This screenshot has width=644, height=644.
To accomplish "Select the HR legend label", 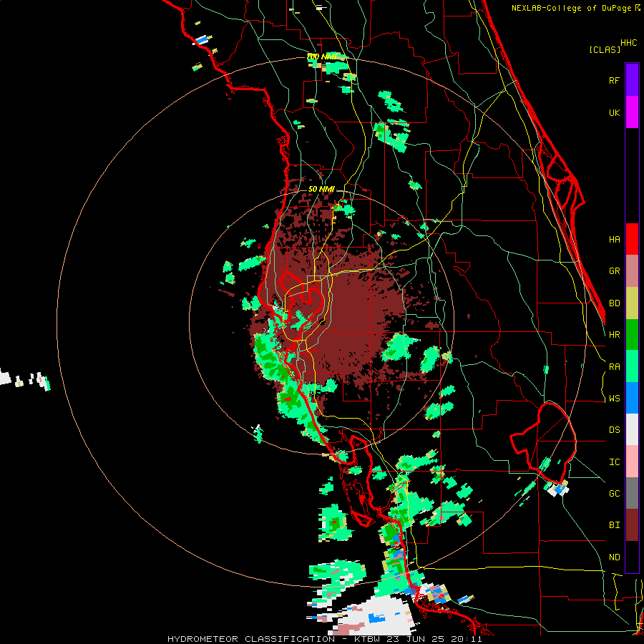I will click(614, 335).
